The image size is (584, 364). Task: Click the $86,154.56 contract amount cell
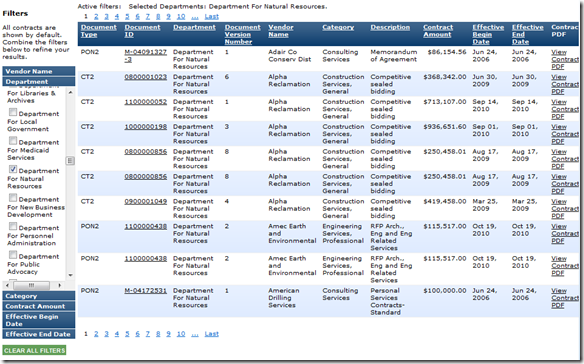[447, 52]
